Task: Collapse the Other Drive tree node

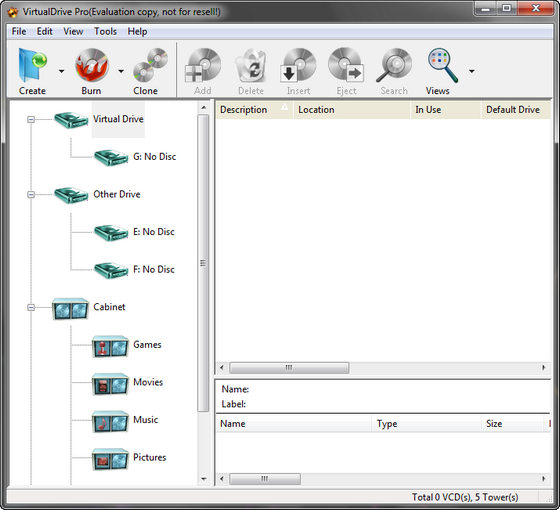Action: pos(31,195)
